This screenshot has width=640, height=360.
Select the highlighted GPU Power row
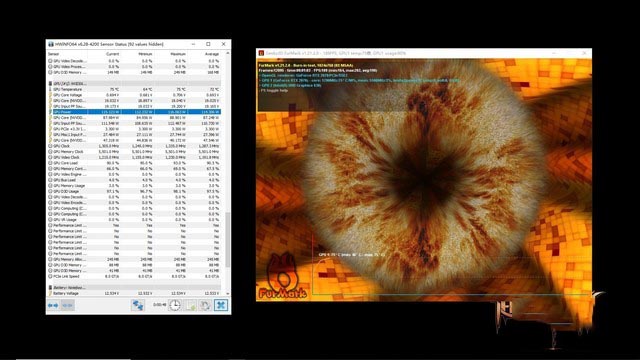click(x=134, y=112)
